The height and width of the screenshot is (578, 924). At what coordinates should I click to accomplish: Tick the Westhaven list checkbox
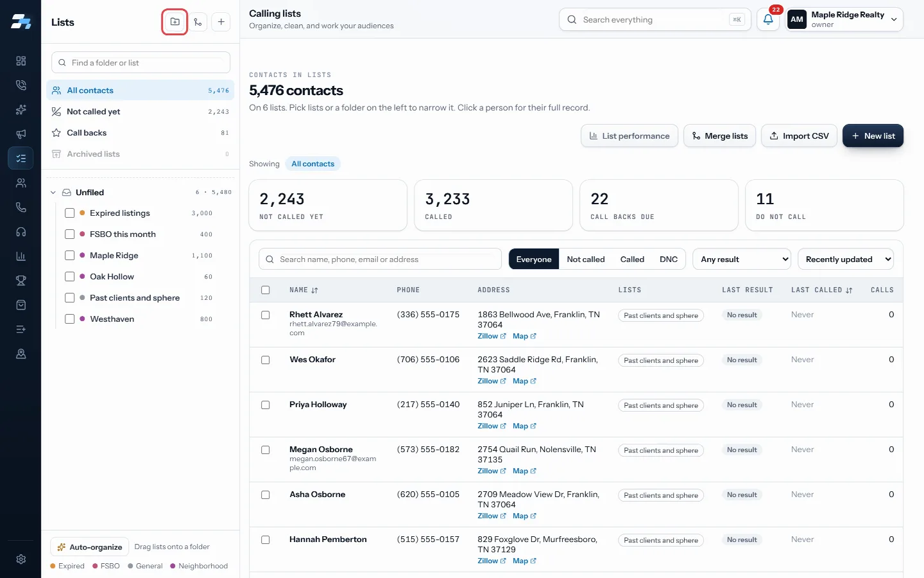70,319
